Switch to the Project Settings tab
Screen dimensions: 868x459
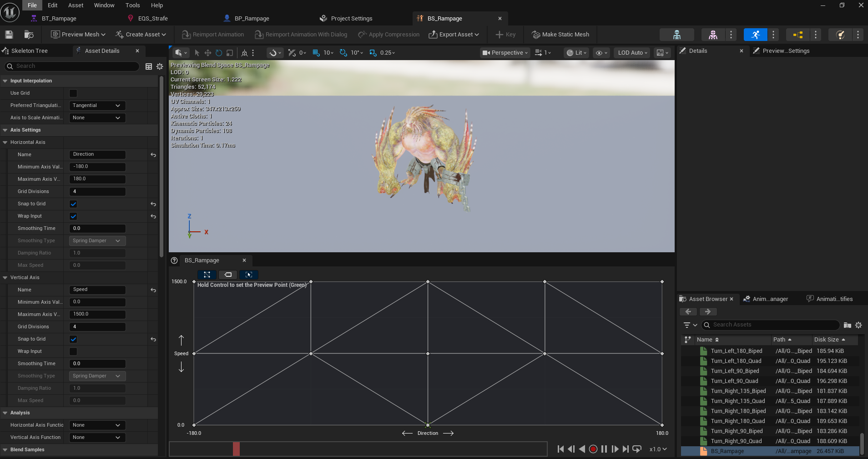352,19
